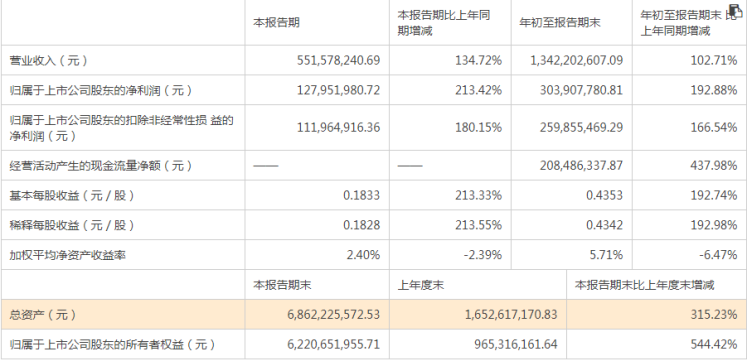Click the highlighted 总资产（元） row label
This screenshot has height=361, width=747.
(43, 315)
